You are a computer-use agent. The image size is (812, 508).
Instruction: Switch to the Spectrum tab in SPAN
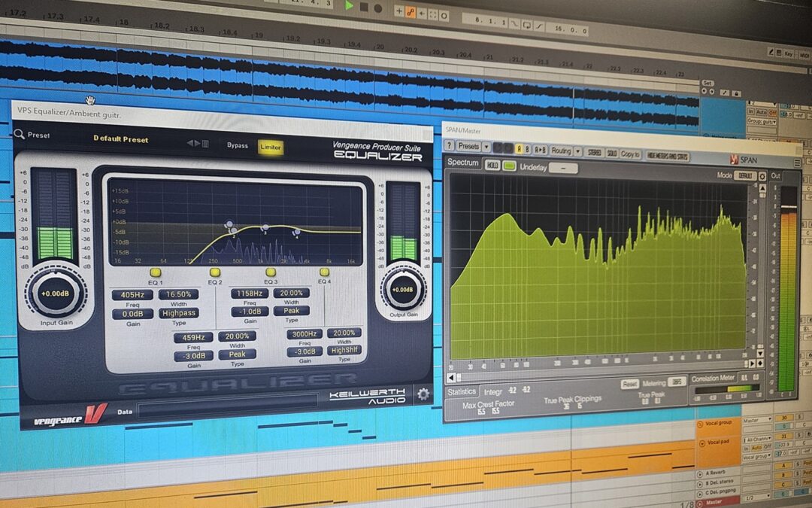[x=463, y=163]
